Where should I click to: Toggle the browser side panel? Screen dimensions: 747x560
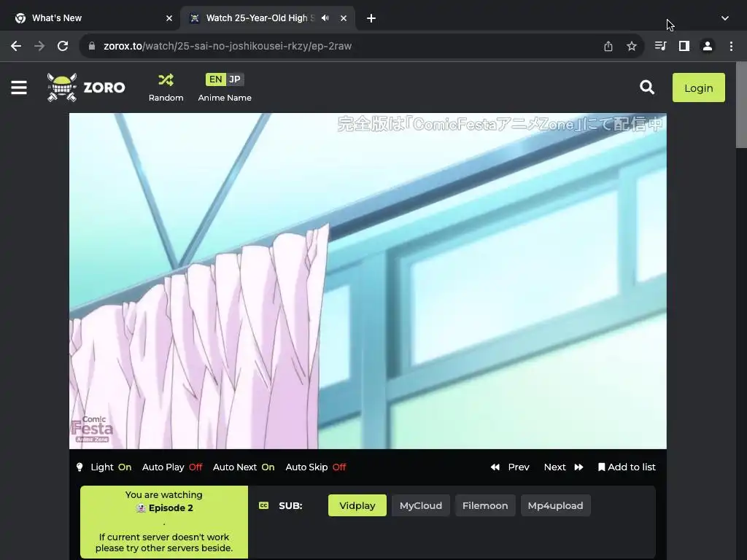click(684, 46)
